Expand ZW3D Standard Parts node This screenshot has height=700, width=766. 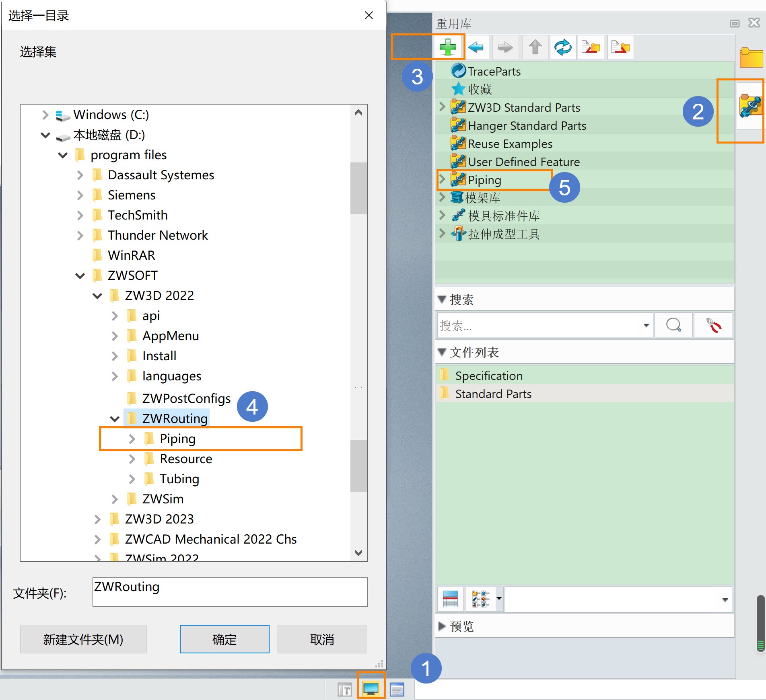(x=442, y=107)
